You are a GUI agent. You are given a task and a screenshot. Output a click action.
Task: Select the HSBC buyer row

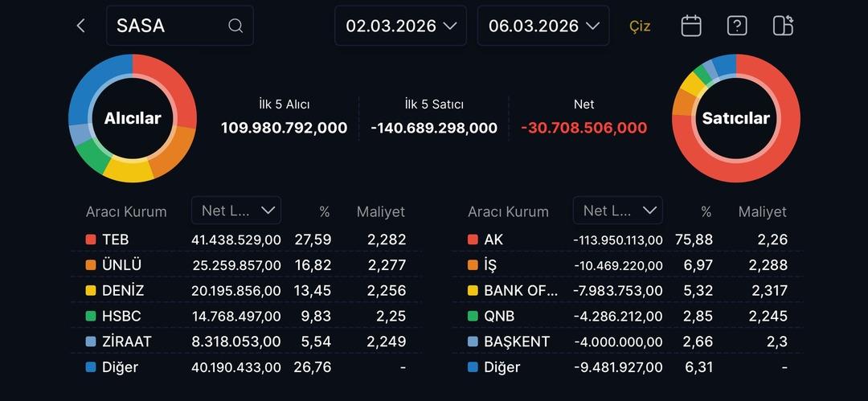pos(245,316)
